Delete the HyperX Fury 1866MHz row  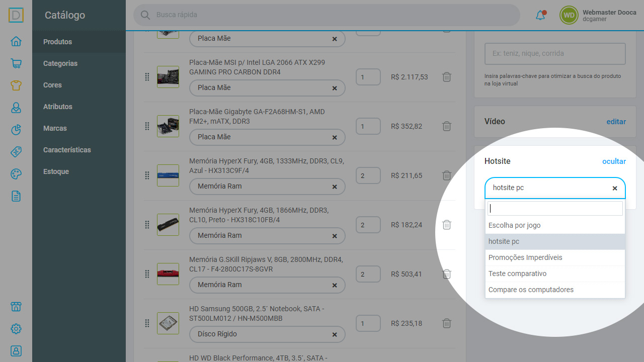(x=446, y=225)
